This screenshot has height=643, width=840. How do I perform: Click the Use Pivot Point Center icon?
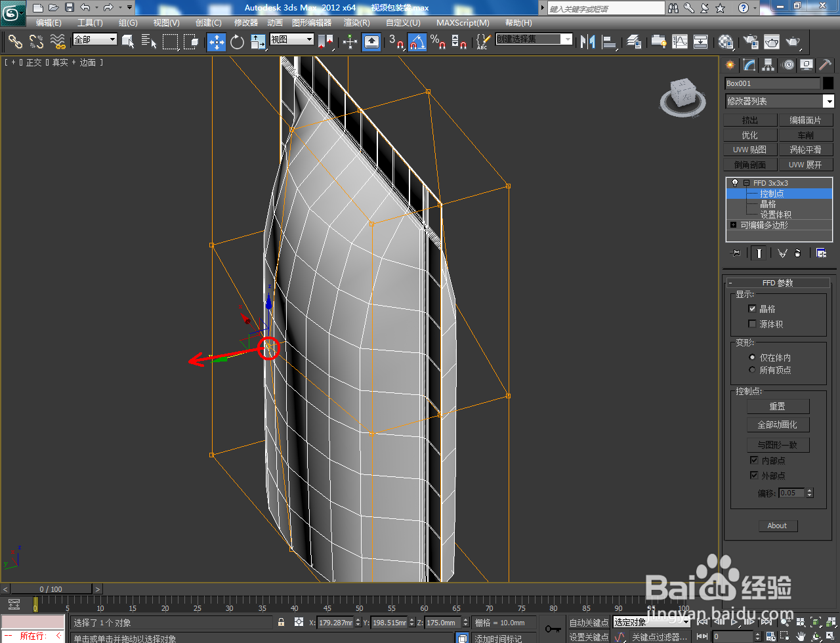click(325, 42)
